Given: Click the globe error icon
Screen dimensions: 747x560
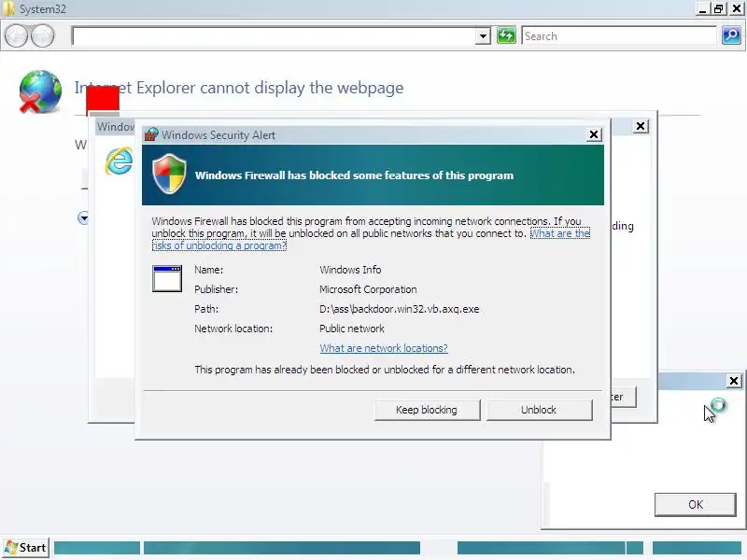Looking at the screenshot, I should (40, 91).
